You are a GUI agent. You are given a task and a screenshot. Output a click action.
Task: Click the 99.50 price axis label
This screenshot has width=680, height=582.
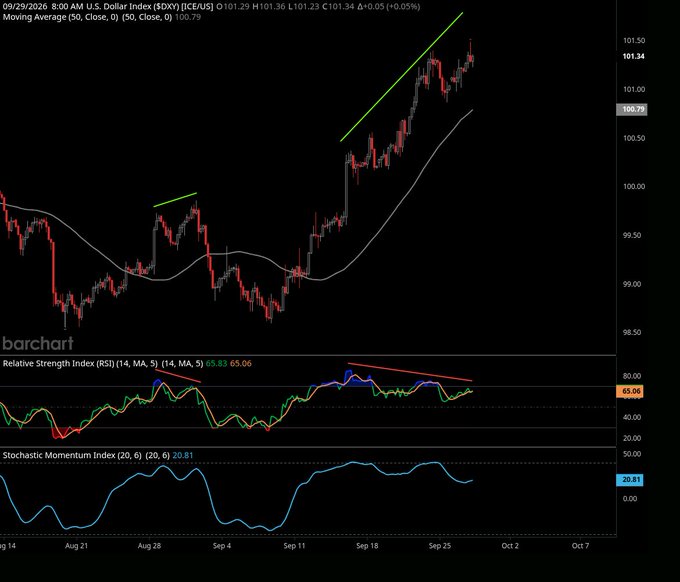(x=632, y=235)
